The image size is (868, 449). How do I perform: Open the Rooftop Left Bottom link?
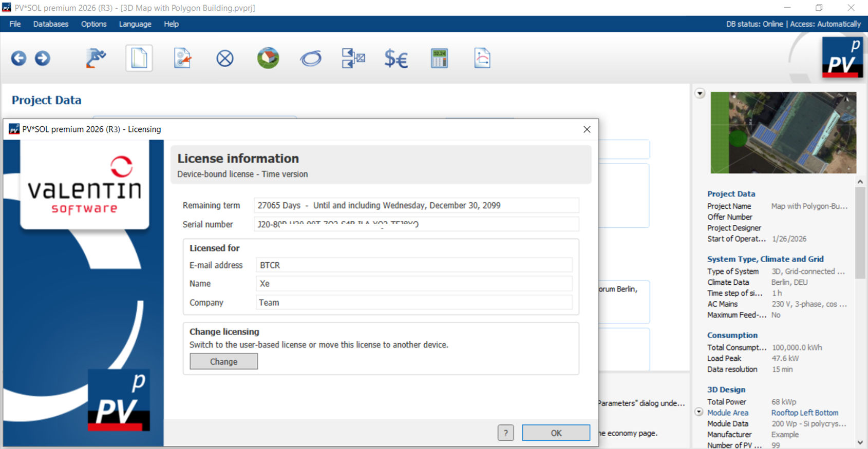tap(805, 413)
